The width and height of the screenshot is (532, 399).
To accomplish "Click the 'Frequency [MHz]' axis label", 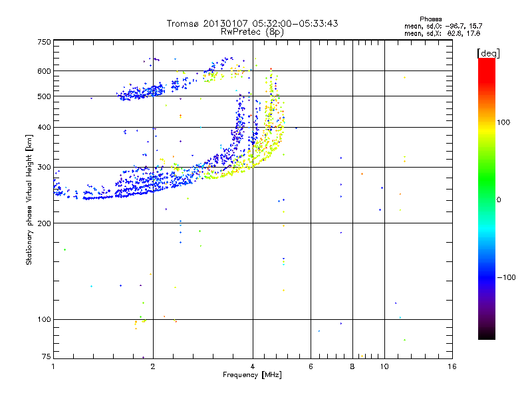I will point(252,375).
